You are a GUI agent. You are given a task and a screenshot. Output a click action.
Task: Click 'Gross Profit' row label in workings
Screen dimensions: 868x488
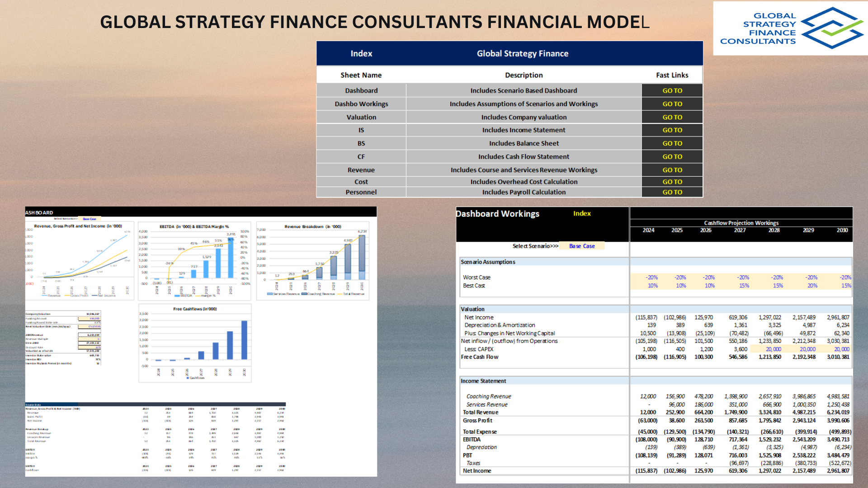point(477,421)
